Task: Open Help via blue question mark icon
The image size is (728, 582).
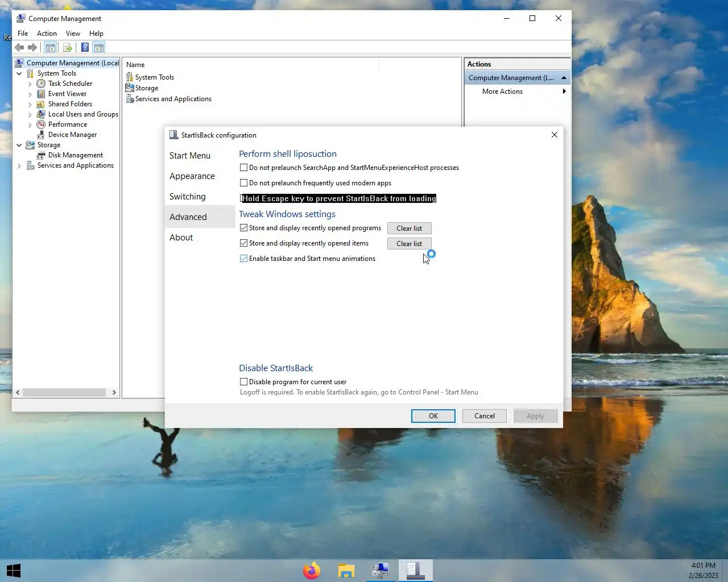Action: tap(85, 48)
